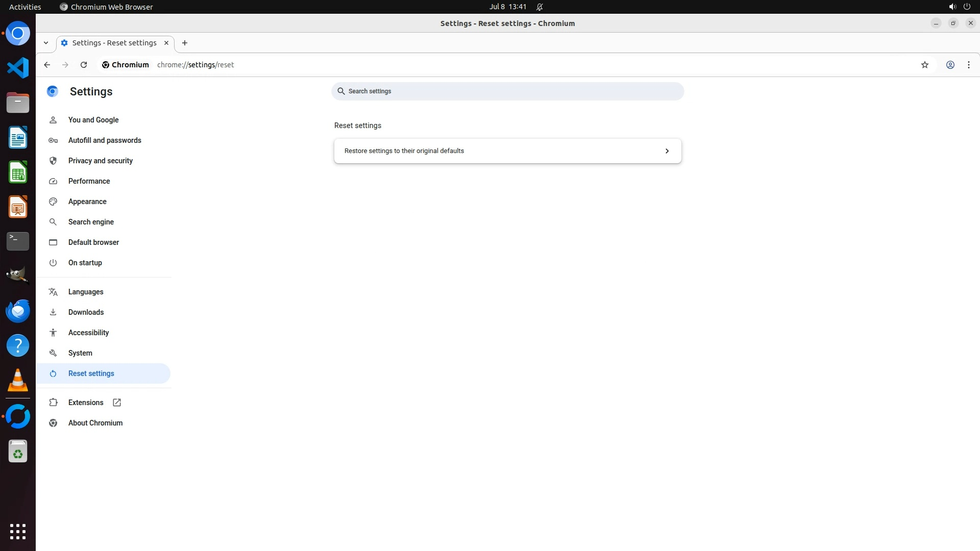Open the profile avatar icon
980x551 pixels.
coord(950,65)
